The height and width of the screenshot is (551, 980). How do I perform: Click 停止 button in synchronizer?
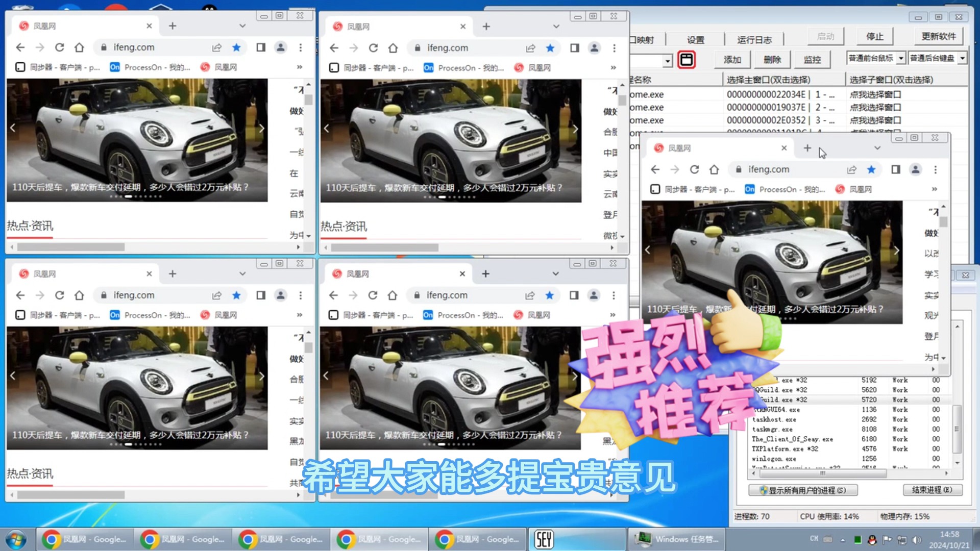coord(874,36)
